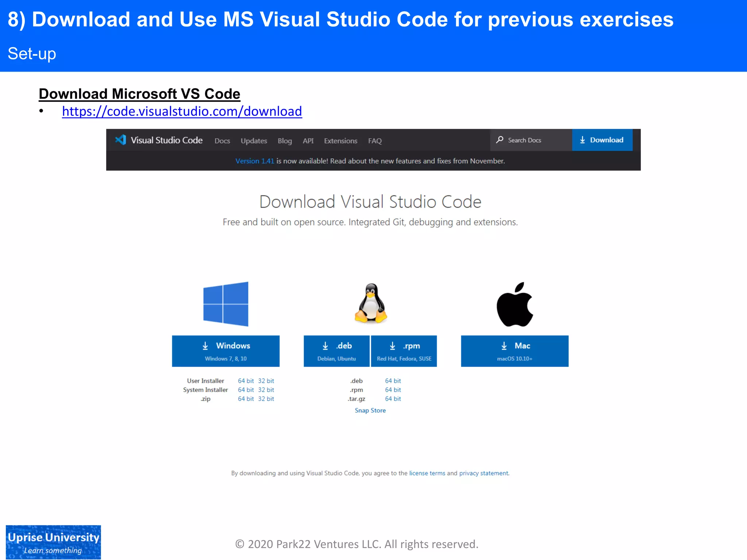Click the Search Docs field

click(531, 140)
